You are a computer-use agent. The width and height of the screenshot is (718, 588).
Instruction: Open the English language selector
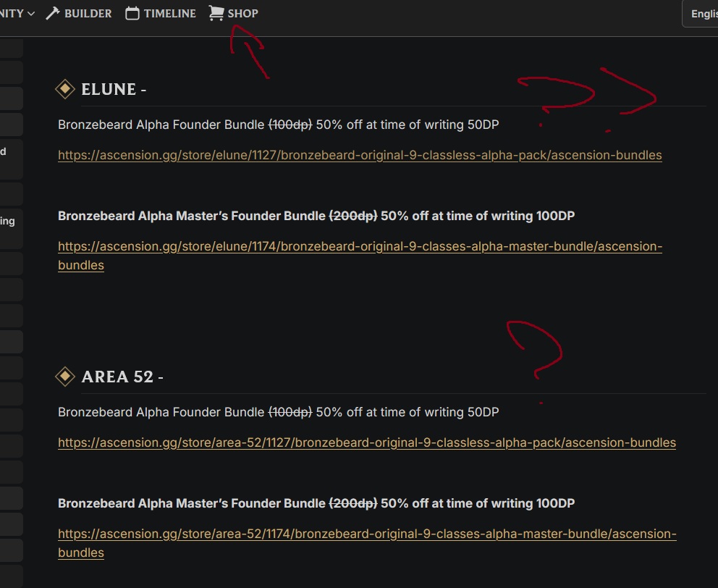point(701,14)
